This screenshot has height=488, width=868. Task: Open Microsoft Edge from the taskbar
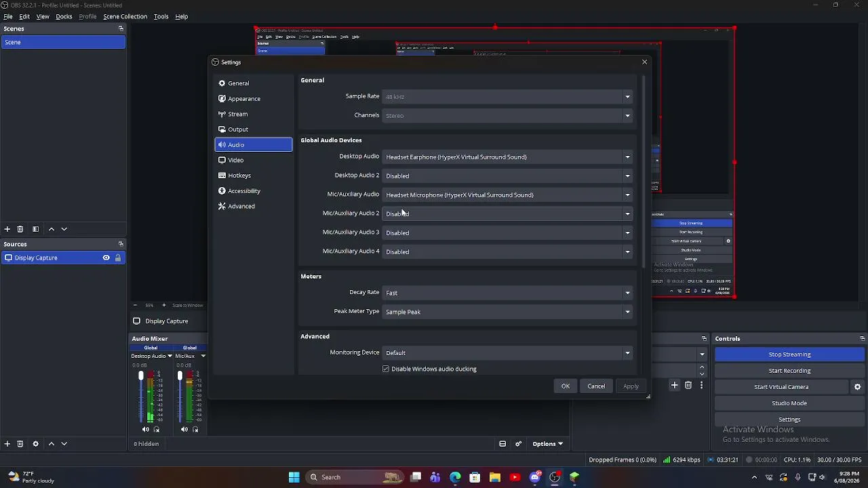point(455,477)
